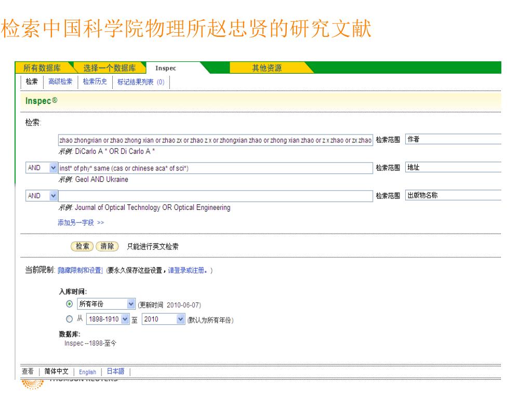The height and width of the screenshot is (399, 532).
Task: Select the 从 year range radio button
Action: [x=69, y=319]
